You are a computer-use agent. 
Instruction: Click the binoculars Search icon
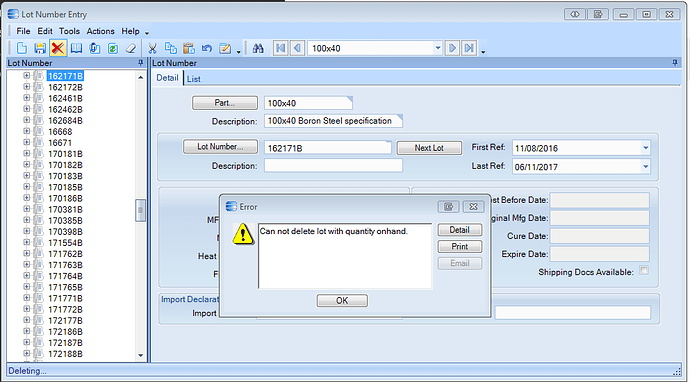point(258,48)
